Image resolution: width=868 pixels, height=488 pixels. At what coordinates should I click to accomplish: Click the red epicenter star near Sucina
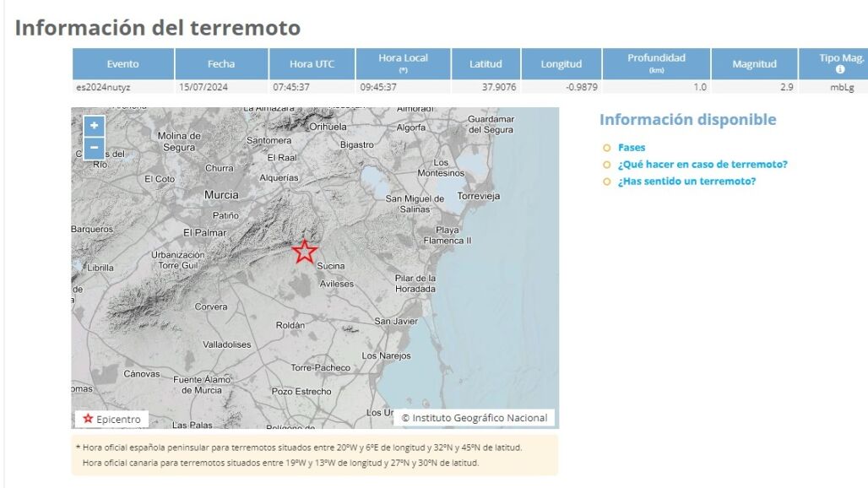[304, 252]
